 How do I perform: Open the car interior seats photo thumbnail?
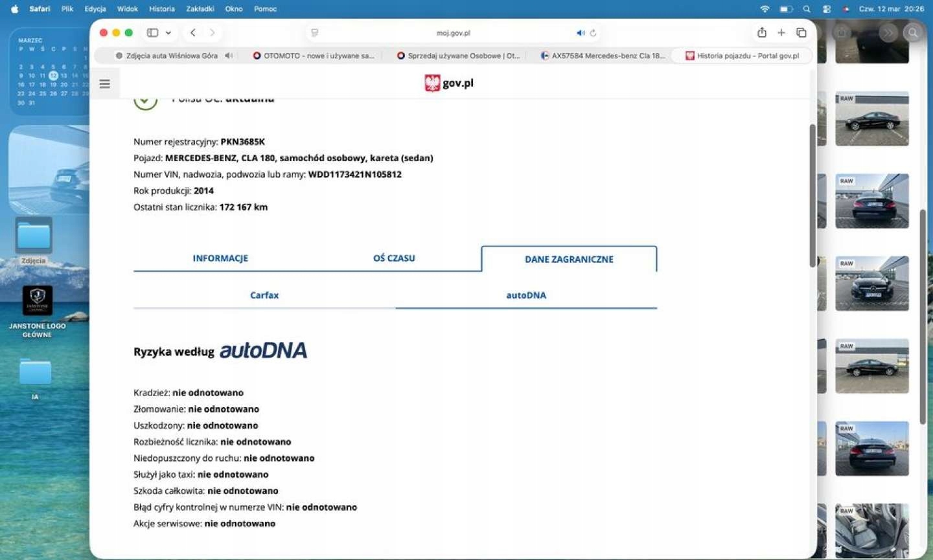click(872, 530)
